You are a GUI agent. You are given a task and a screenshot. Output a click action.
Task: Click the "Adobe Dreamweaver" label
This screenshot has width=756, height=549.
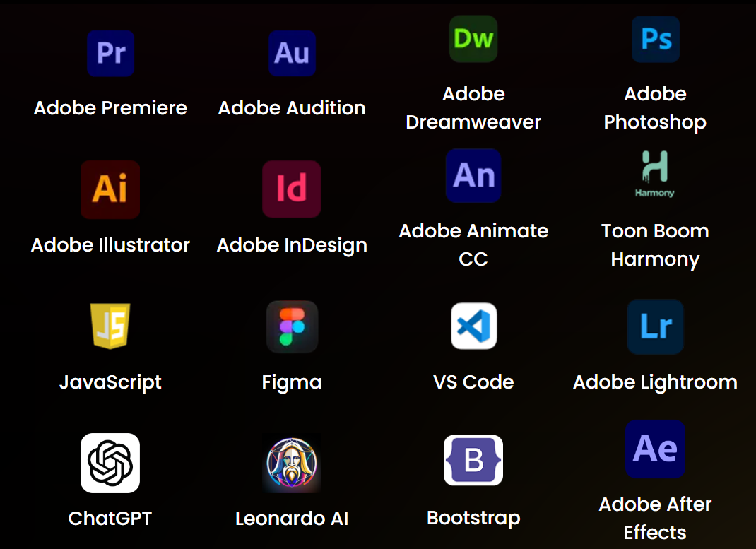473,108
